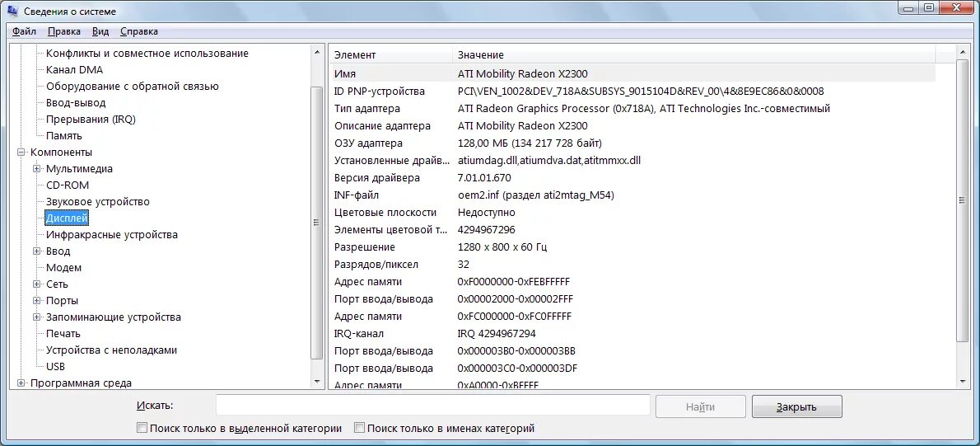Select the Программная среда tree label
The height and width of the screenshot is (446, 980).
(81, 383)
